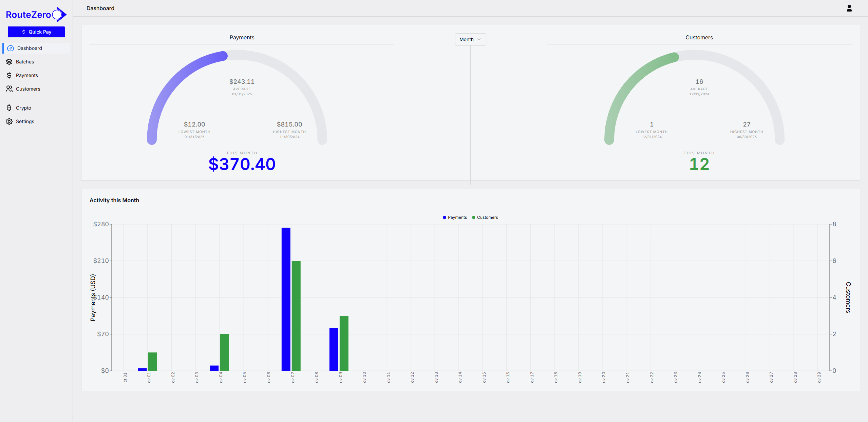Select the Batches stacked-layers icon

[x=9, y=61]
